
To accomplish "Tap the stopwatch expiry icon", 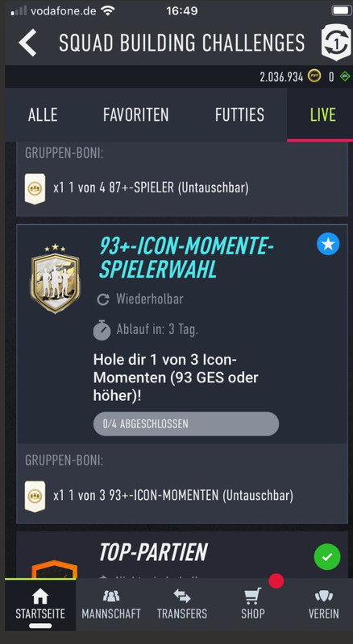I will pos(102,330).
